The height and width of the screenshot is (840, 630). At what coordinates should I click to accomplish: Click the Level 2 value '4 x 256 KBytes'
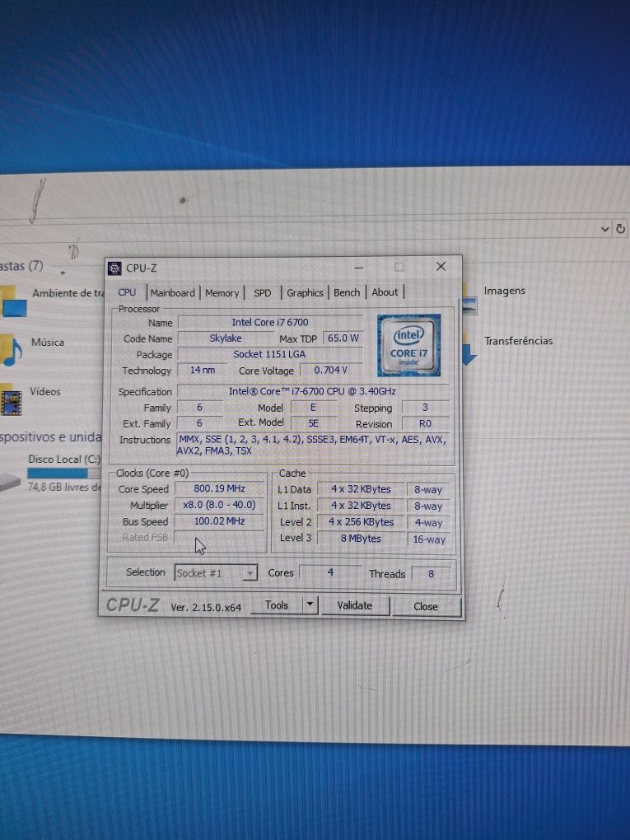361,522
